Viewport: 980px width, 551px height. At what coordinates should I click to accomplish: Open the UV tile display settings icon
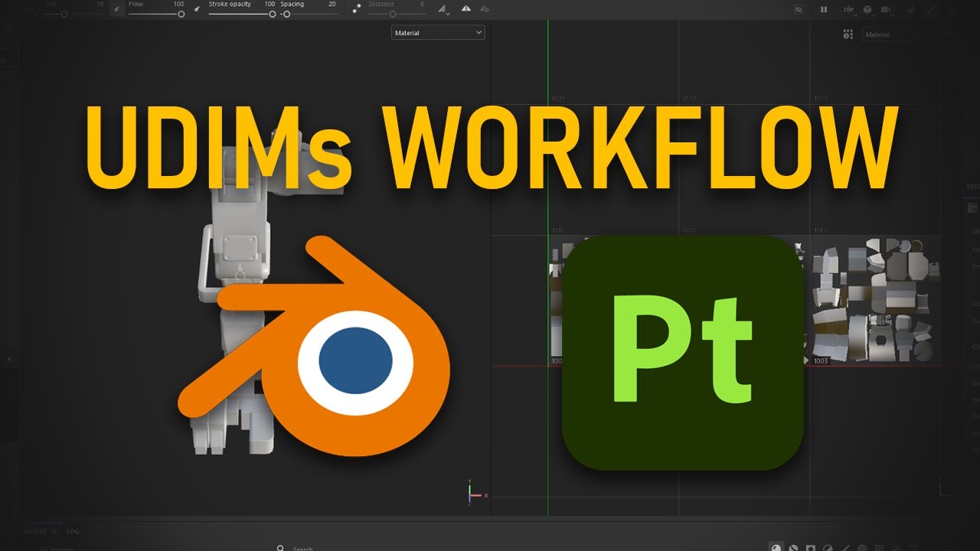tap(848, 34)
